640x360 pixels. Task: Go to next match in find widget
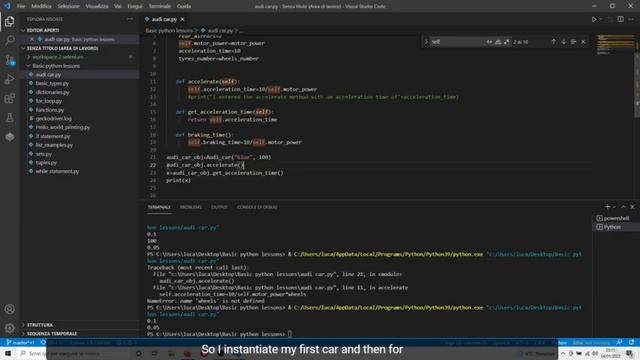click(x=564, y=42)
